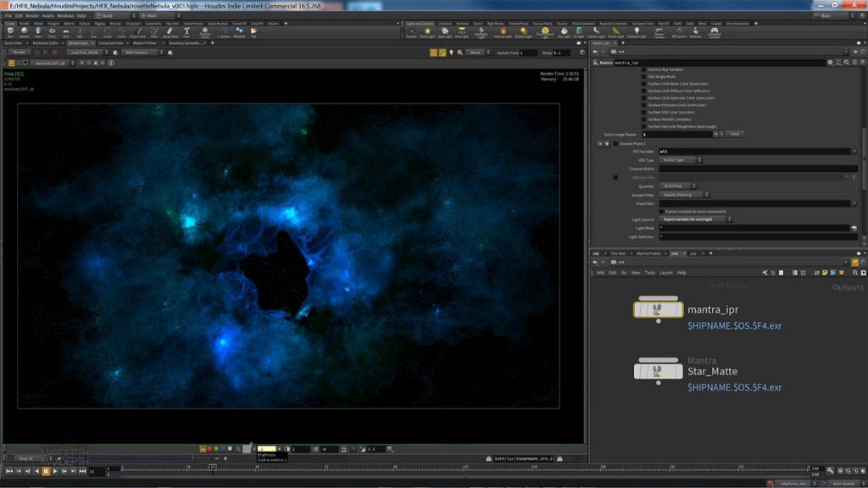Enable Surface Metallic checkbox

[644, 119]
